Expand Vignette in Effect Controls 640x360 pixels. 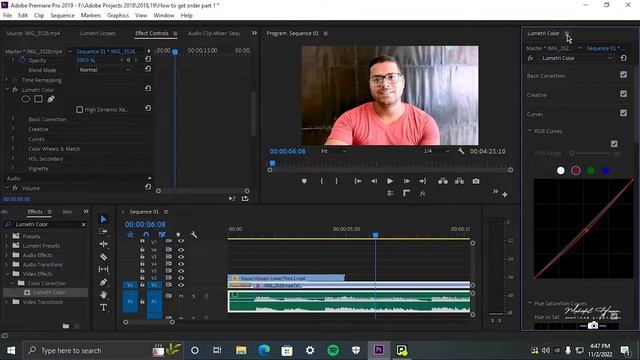13,168
